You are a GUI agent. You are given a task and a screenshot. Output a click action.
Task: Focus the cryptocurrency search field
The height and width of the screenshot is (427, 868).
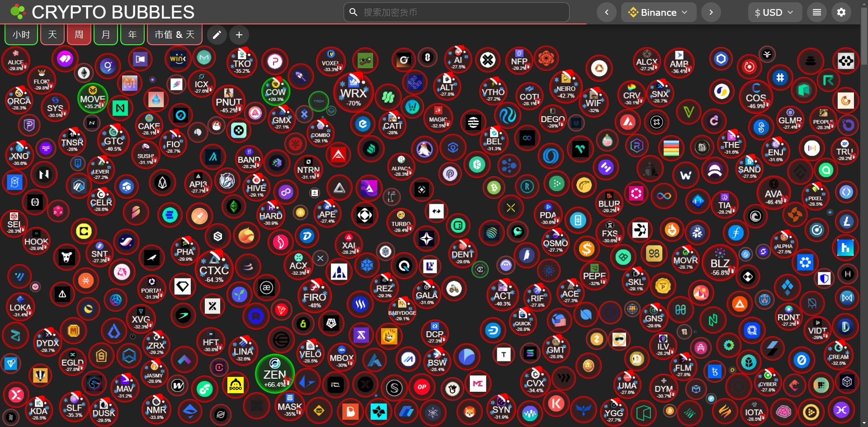point(457,12)
